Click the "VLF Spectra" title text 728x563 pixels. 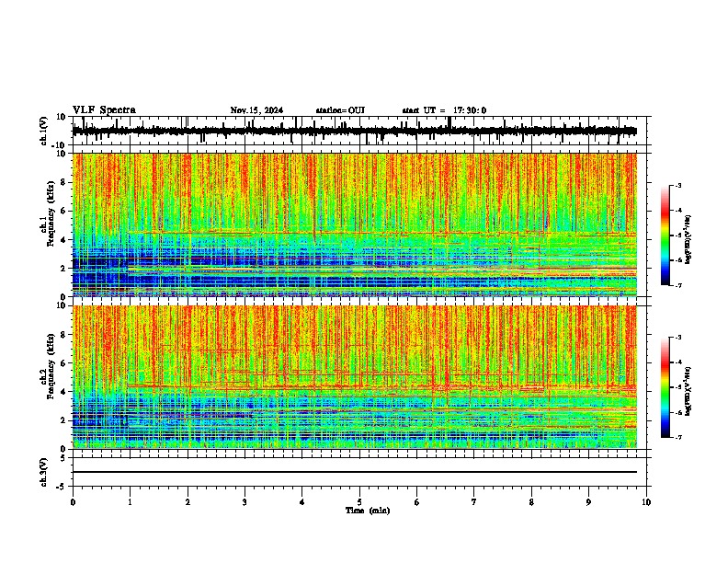104,110
